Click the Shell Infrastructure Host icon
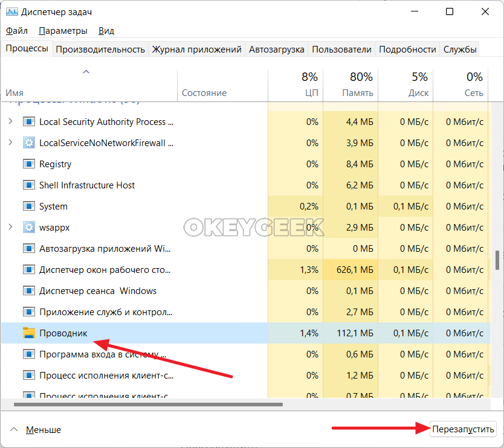The width and height of the screenshot is (504, 448). point(29,185)
